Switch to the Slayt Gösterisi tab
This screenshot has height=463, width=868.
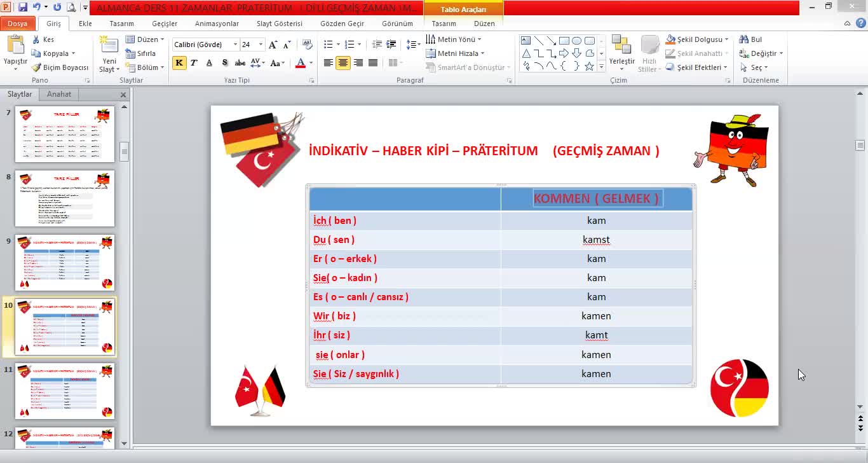coord(280,24)
